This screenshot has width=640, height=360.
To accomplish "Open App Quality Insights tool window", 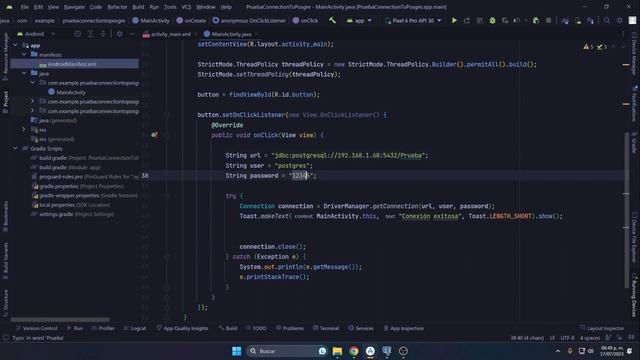I will [182, 328].
